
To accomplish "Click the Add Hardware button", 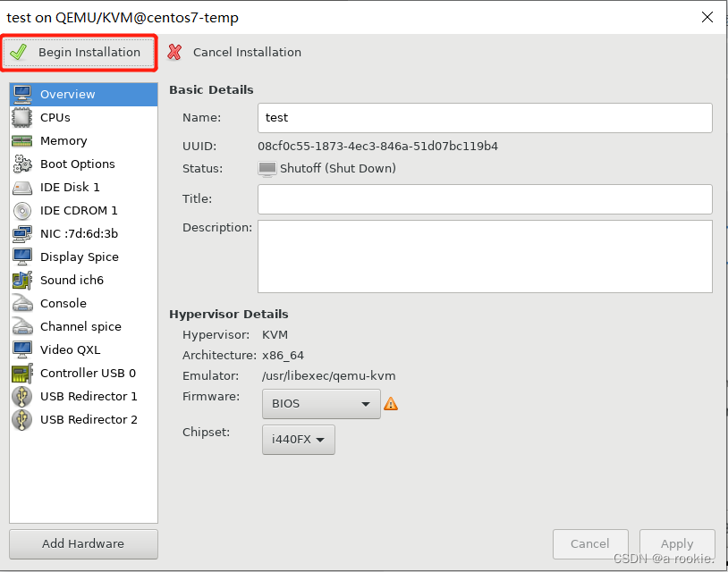I will [83, 543].
